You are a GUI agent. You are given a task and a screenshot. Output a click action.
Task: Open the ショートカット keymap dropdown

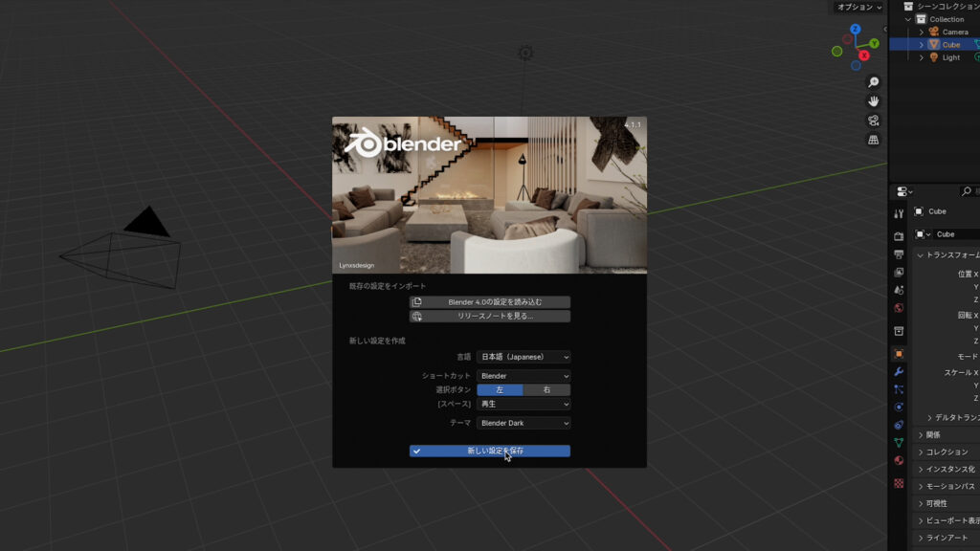pos(523,376)
